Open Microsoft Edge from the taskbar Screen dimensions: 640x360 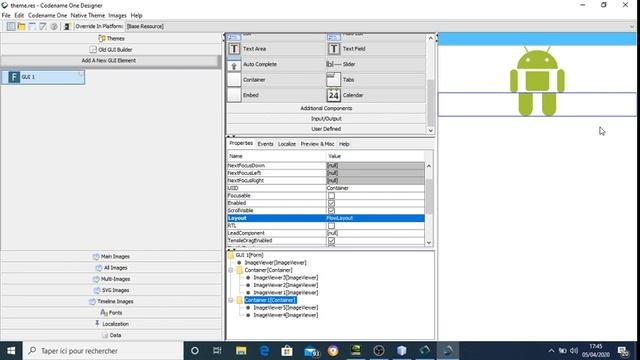[x=264, y=351]
